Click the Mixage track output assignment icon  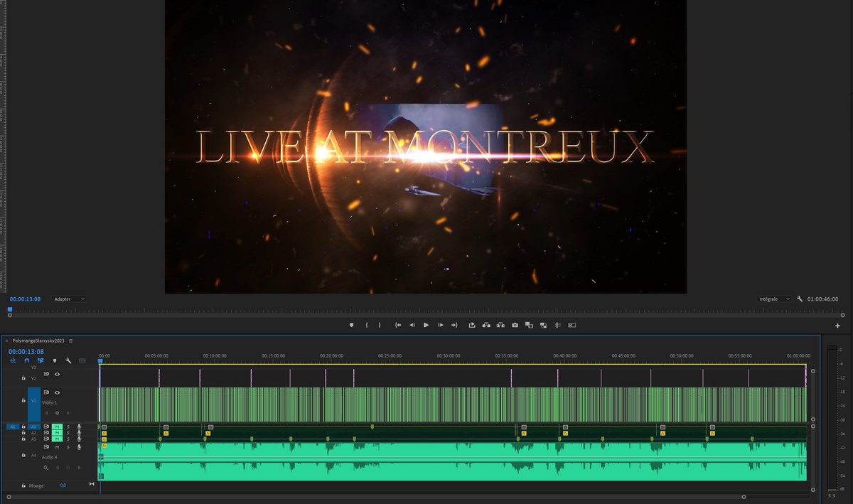click(92, 484)
